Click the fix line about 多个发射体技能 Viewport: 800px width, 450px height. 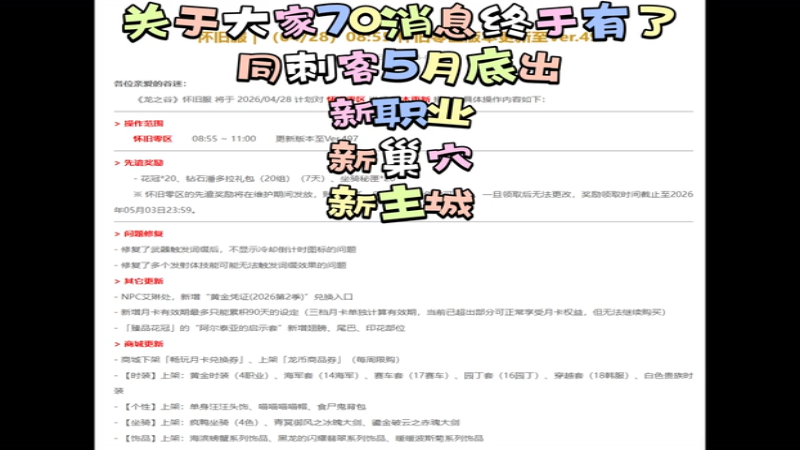pos(230,265)
